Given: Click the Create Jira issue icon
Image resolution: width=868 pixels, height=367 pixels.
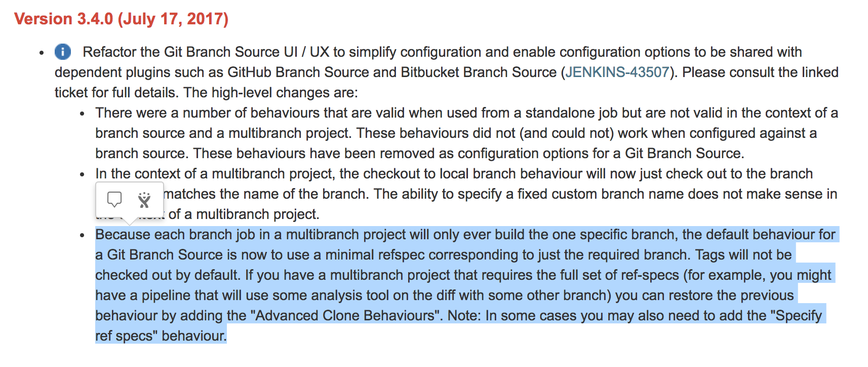Looking at the screenshot, I should point(144,200).
